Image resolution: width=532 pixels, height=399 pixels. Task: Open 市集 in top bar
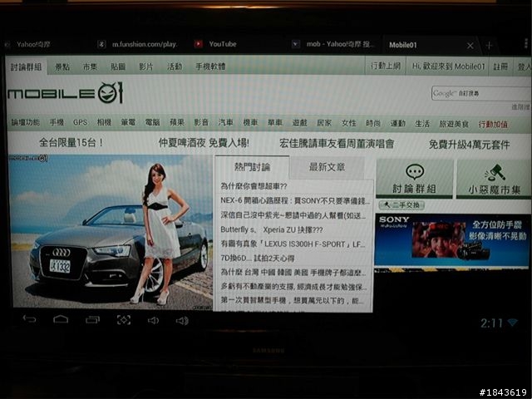pyautogui.click(x=90, y=66)
